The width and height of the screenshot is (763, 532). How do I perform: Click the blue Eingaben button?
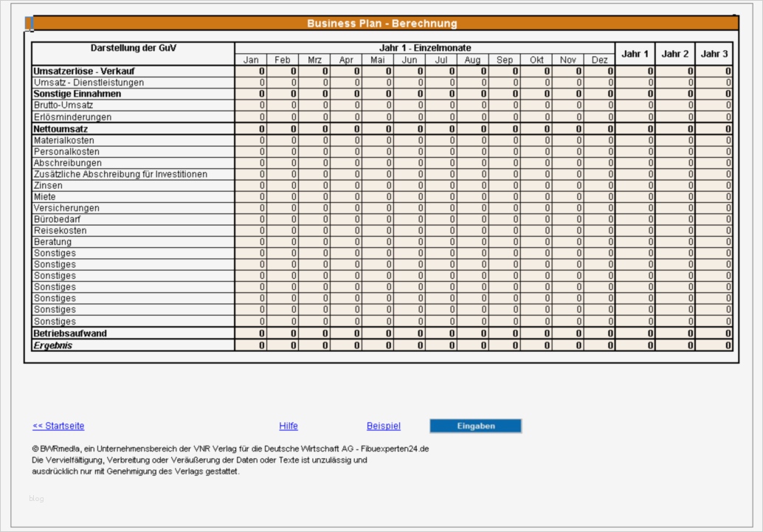(475, 426)
